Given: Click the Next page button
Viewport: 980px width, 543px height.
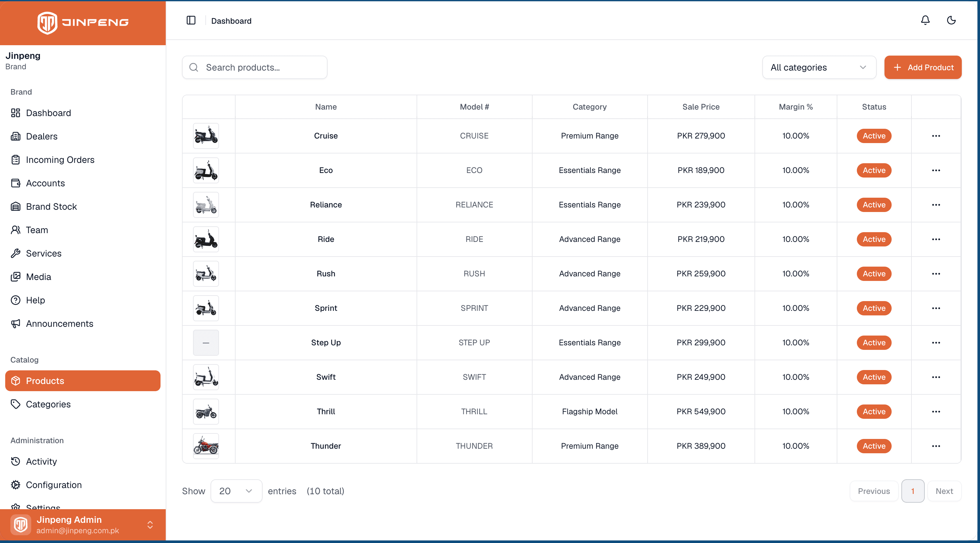Looking at the screenshot, I should [x=944, y=491].
